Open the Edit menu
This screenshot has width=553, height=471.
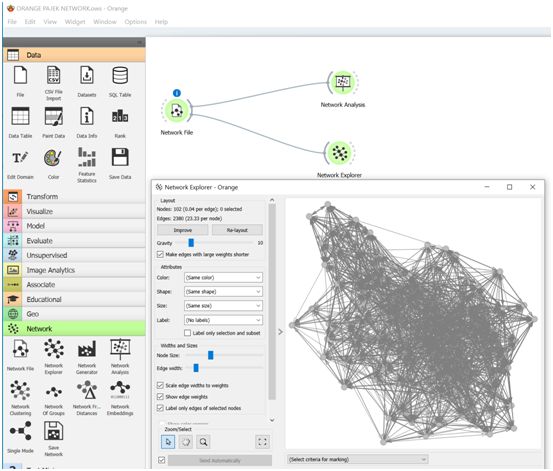pos(30,22)
